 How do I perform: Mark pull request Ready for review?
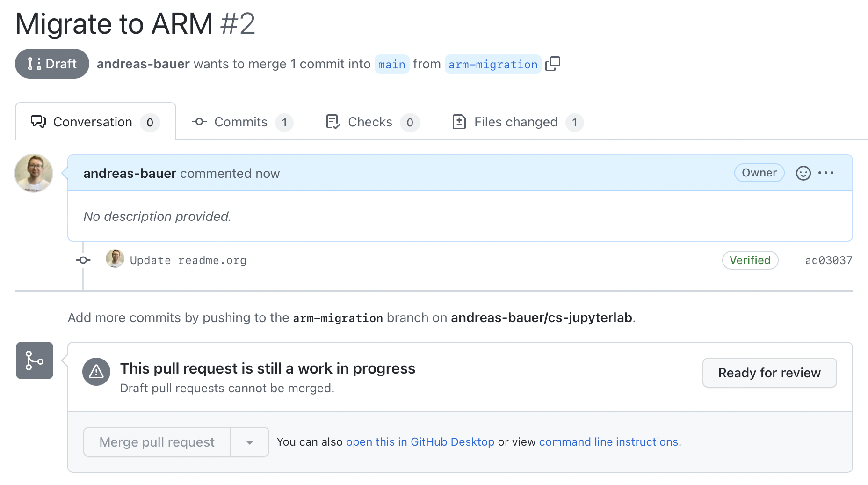[x=769, y=373]
